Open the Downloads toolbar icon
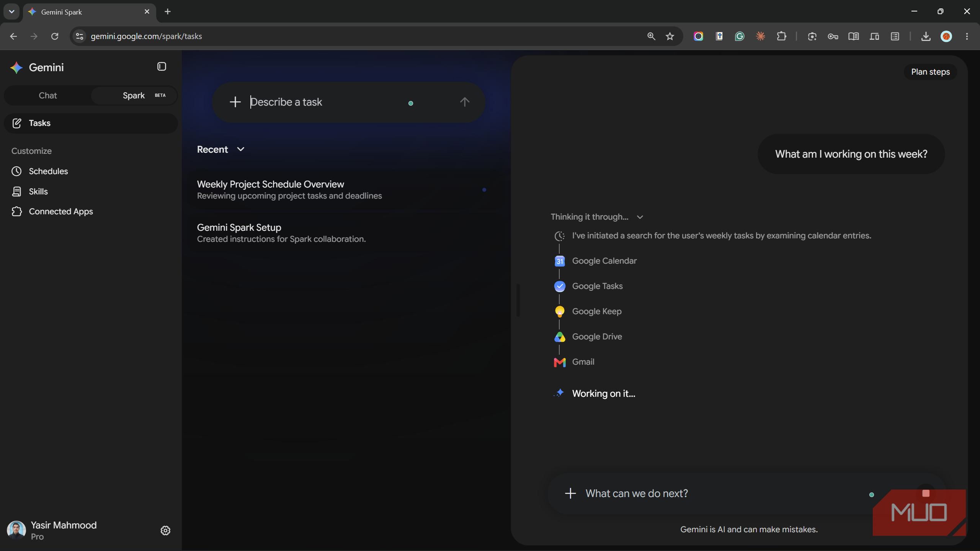 [x=926, y=36]
